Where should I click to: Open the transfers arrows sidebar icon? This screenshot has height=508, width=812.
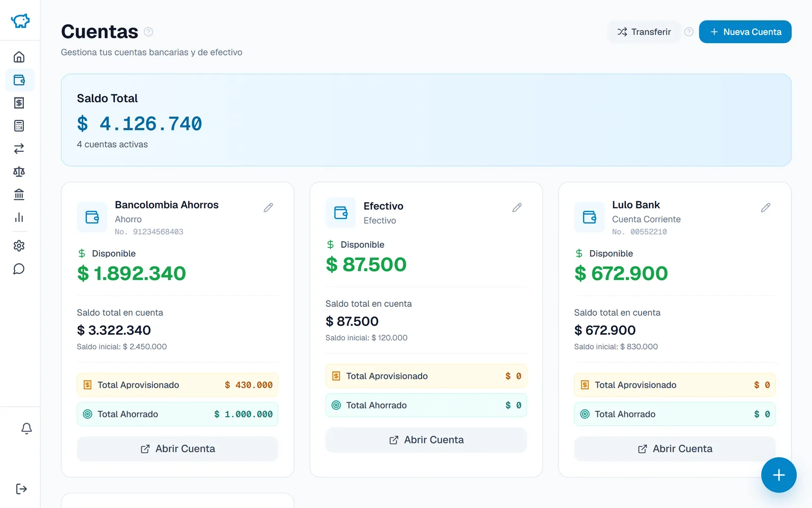[19, 148]
